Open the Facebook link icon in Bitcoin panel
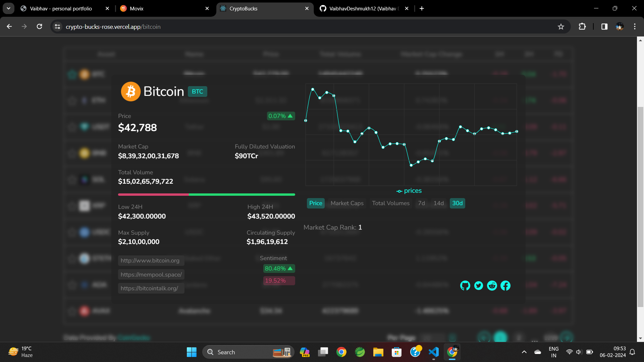This screenshot has height=362, width=644. [x=505, y=286]
